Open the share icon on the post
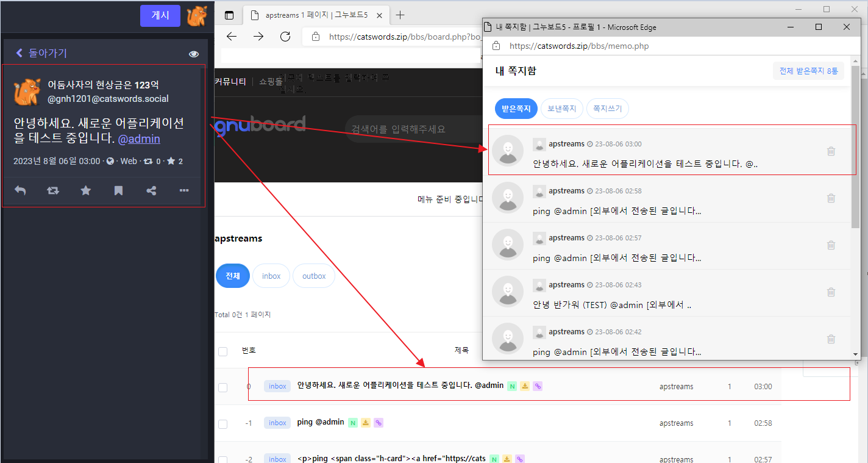868x463 pixels. click(x=151, y=191)
